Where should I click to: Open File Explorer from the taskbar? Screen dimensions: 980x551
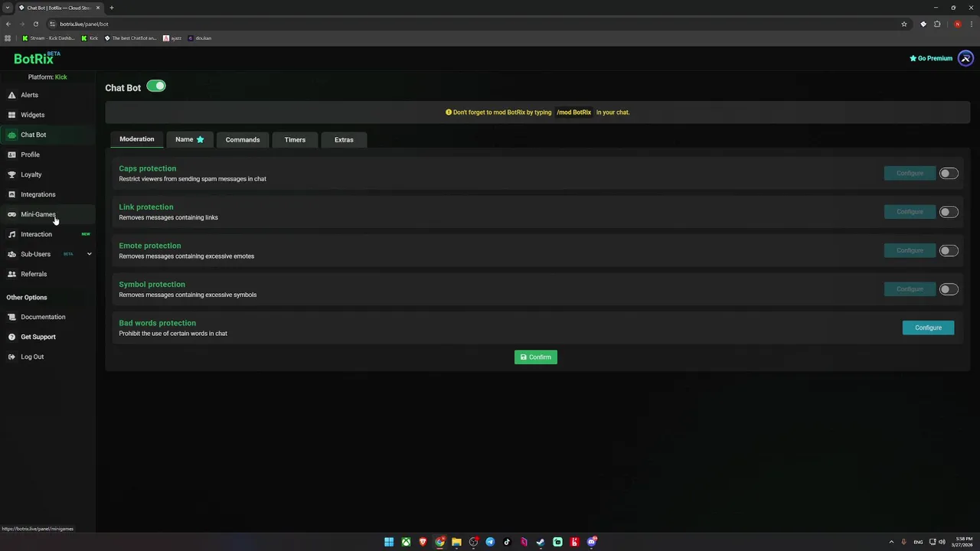coord(456,542)
